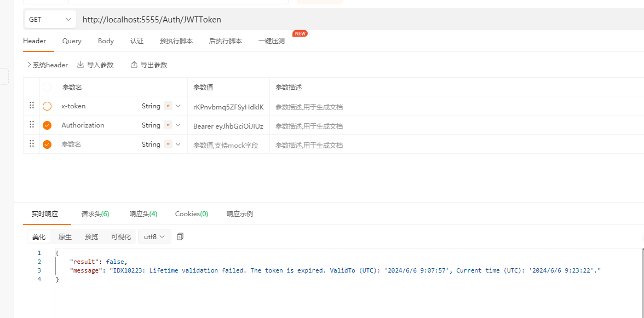The image size is (644, 318).
Task: Click the drag handle of the empty parameter row
Action: (x=32, y=144)
